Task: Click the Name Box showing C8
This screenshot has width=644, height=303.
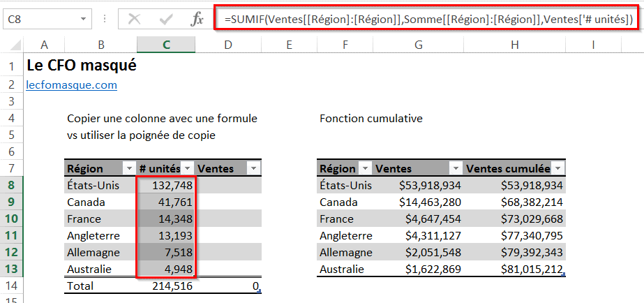Action: pos(40,20)
